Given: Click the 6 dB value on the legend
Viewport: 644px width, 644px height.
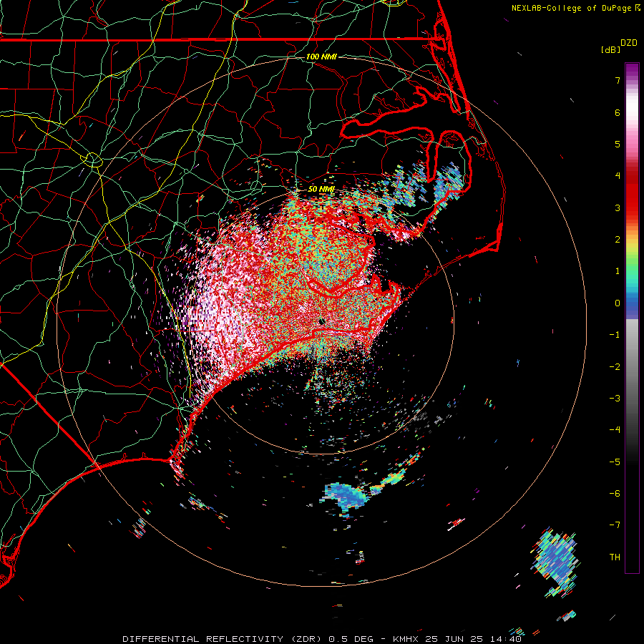Looking at the screenshot, I should (x=618, y=112).
